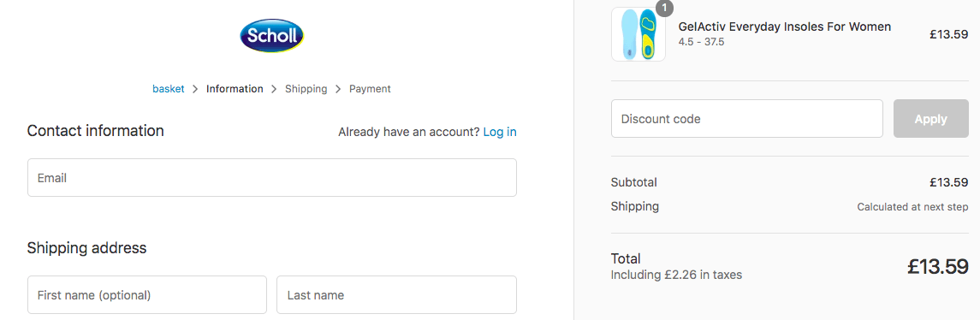Select the Shipping breadcrumb step
Screen dimensions: 980x320
(306, 89)
